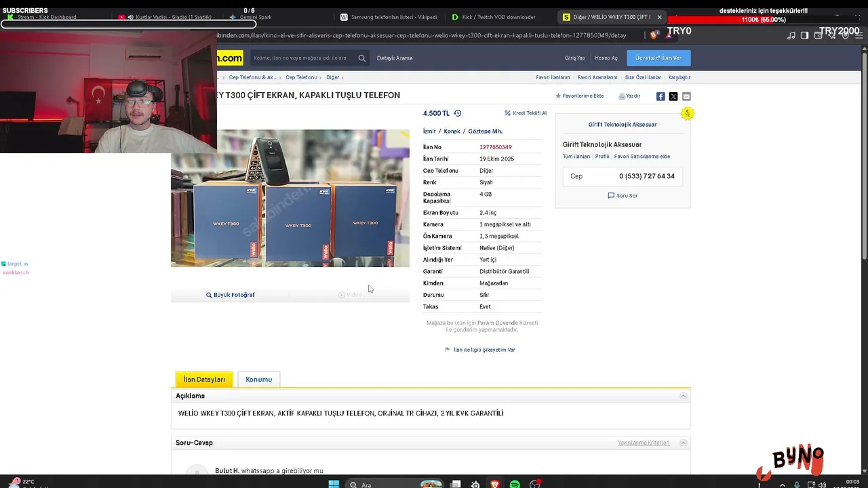Click the listing number 1277850349
This screenshot has height=488, width=868.
pyautogui.click(x=496, y=147)
